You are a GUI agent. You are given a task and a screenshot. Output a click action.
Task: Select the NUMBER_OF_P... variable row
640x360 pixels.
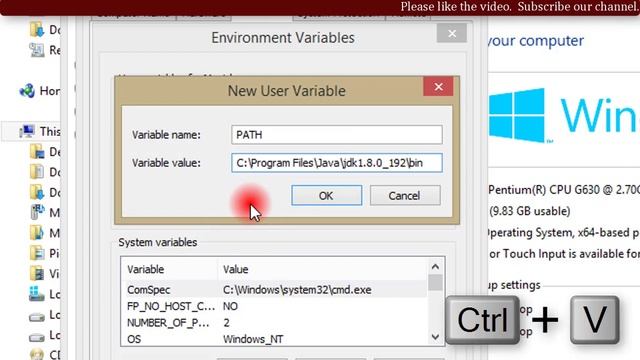coord(274,323)
